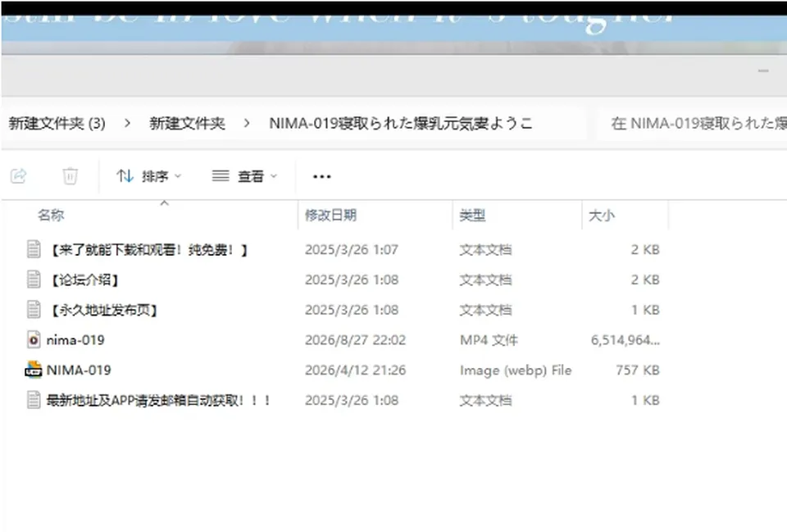
Task: Click the date 2026/4/12 21:26
Action: coord(355,370)
